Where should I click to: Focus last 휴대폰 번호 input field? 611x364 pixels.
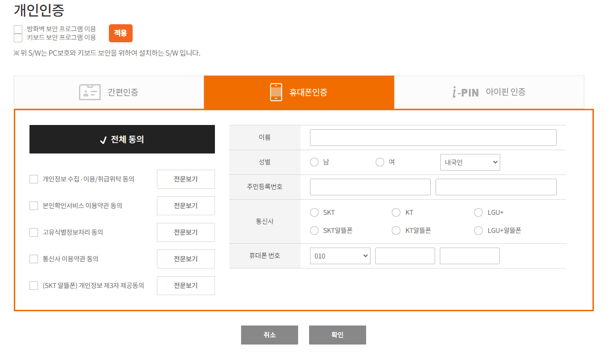tap(470, 256)
